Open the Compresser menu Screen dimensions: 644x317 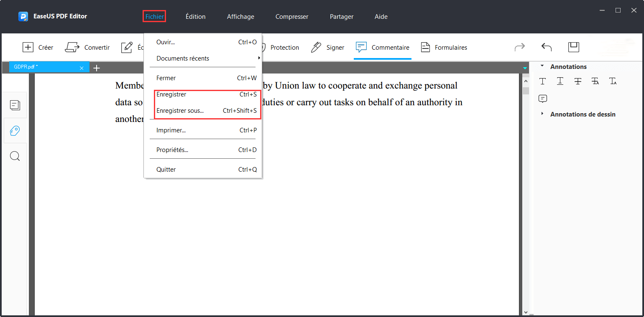click(x=292, y=17)
